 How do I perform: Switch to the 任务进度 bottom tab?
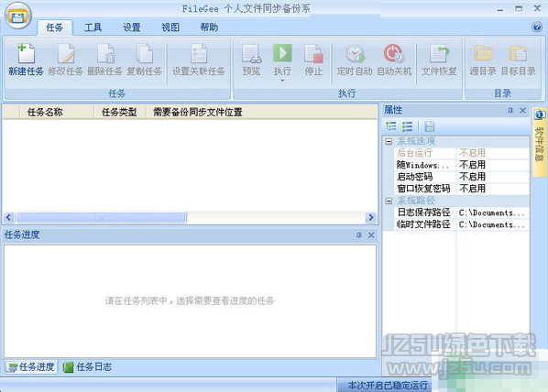31,367
